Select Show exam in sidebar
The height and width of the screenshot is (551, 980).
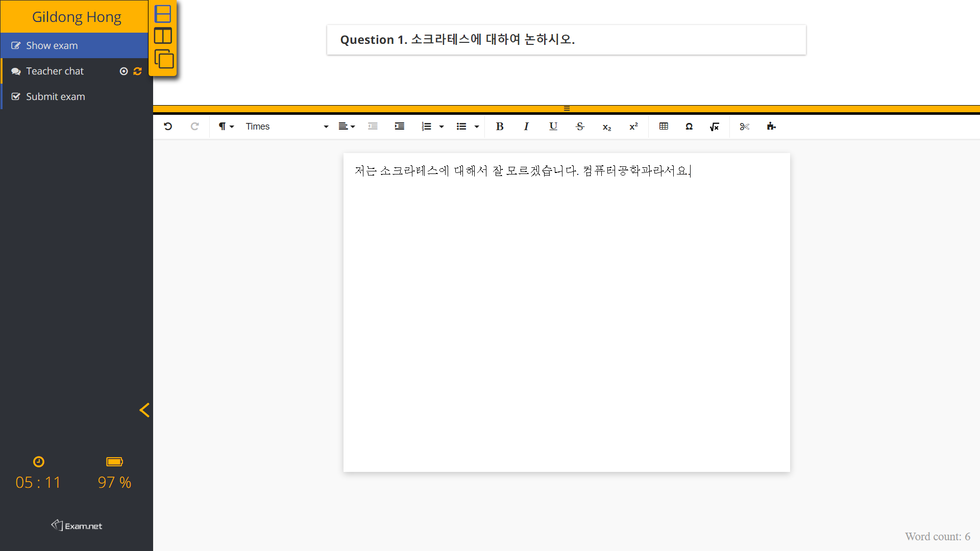[x=52, y=46]
